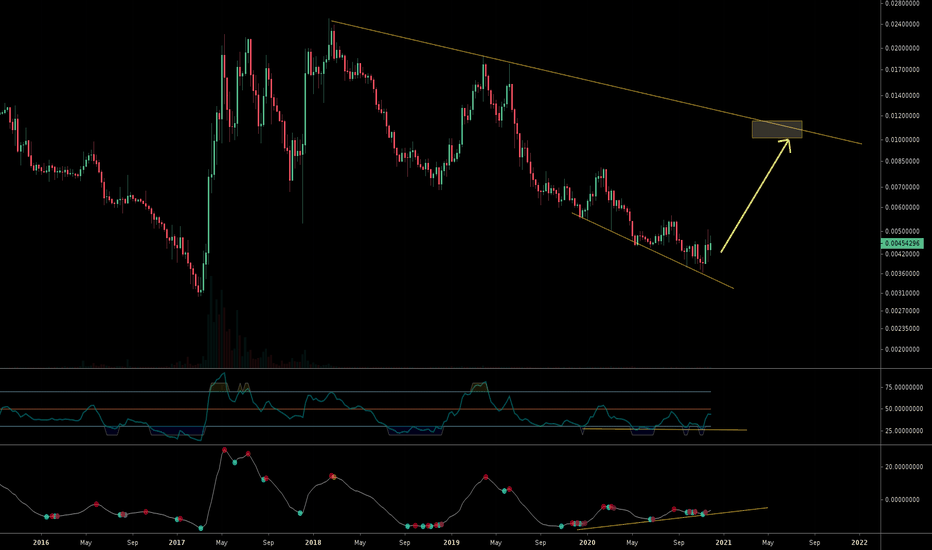932x550 pixels.
Task: Click the 0.00270000 price axis label
Action: (x=902, y=310)
